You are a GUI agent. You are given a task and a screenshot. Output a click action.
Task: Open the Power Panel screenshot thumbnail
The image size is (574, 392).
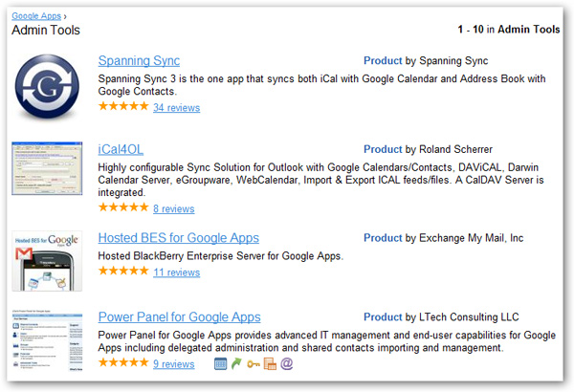(47, 340)
